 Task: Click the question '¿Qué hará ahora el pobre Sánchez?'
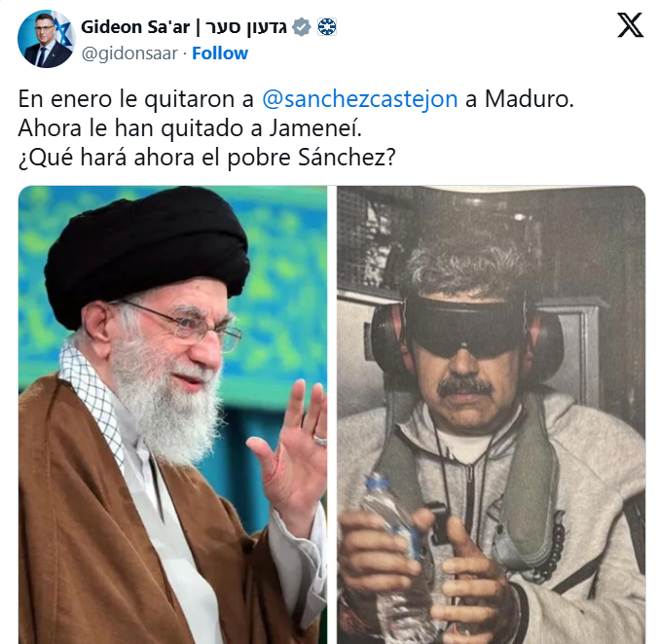[206, 158]
